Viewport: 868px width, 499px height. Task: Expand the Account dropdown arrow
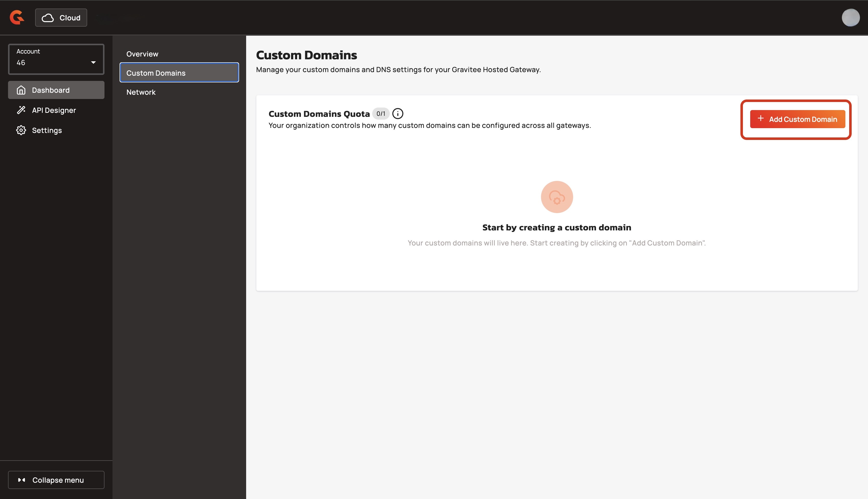(x=93, y=62)
